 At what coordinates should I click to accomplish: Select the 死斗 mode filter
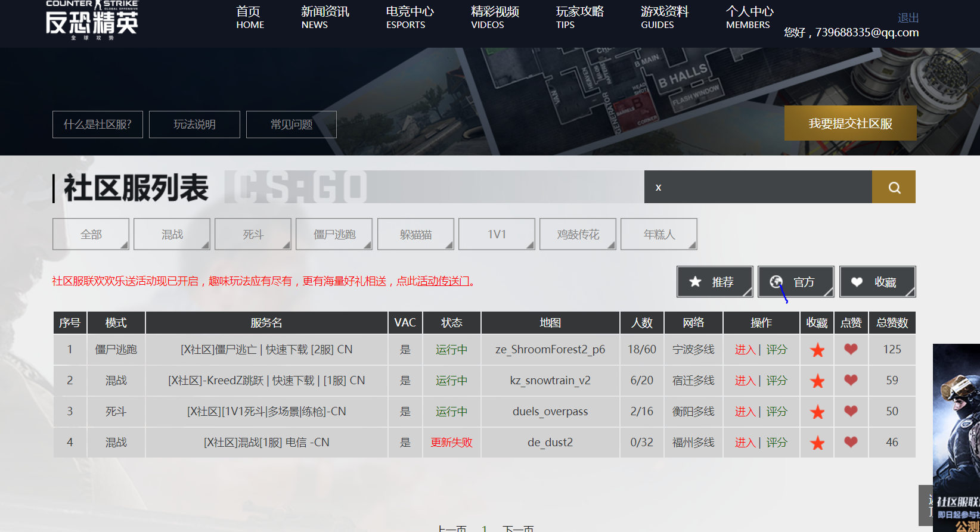coord(253,234)
